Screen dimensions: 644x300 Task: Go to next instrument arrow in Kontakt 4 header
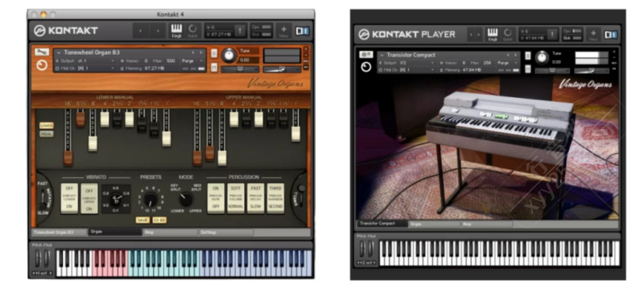[158, 31]
